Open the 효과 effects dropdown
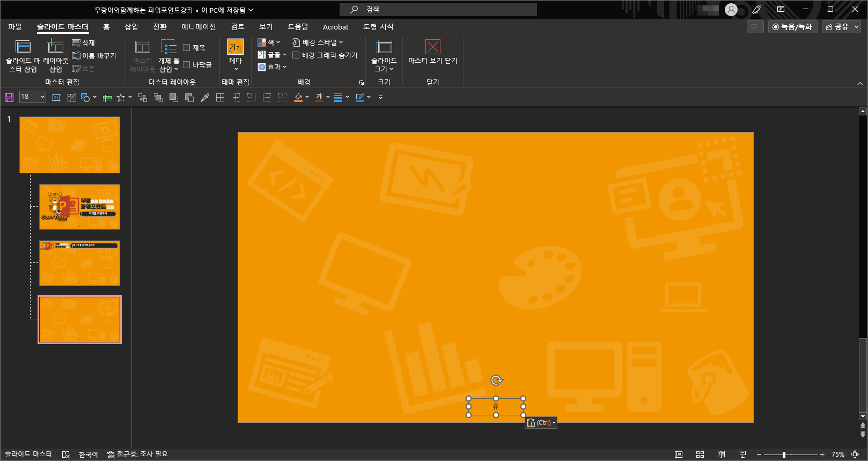 pyautogui.click(x=272, y=67)
